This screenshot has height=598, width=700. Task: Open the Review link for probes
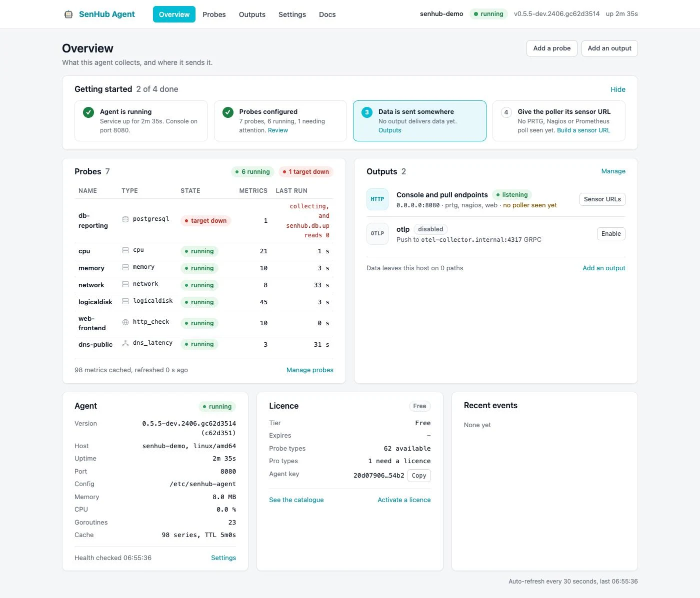(x=278, y=130)
